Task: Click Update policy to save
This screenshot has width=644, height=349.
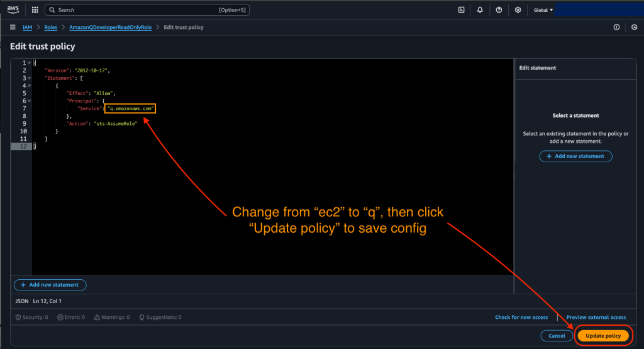Action: click(x=603, y=336)
